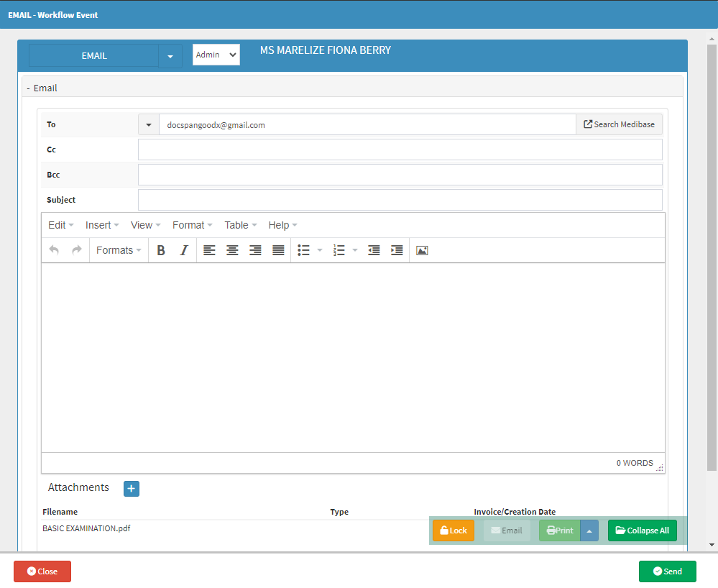Expand the EMAIL button dropdown arrow
The height and width of the screenshot is (588, 718).
point(170,56)
